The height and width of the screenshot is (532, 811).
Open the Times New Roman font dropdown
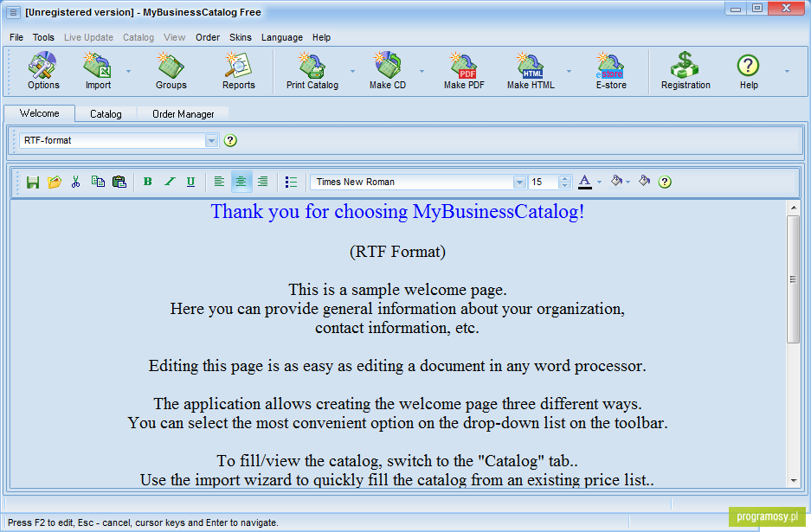[519, 182]
